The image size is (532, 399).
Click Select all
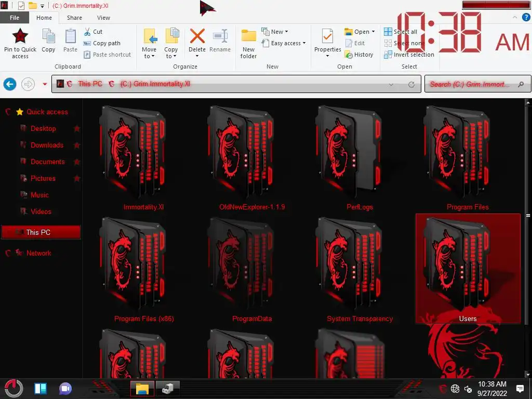[x=401, y=32]
